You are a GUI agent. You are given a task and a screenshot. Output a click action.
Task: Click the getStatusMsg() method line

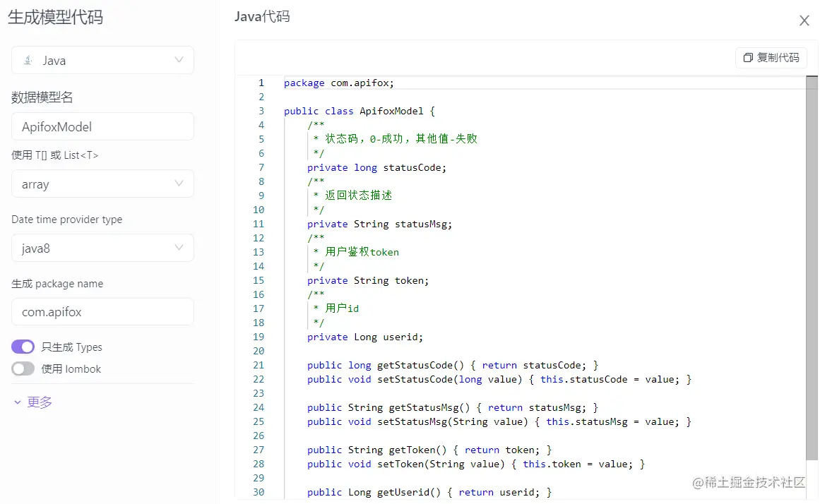[x=453, y=407]
